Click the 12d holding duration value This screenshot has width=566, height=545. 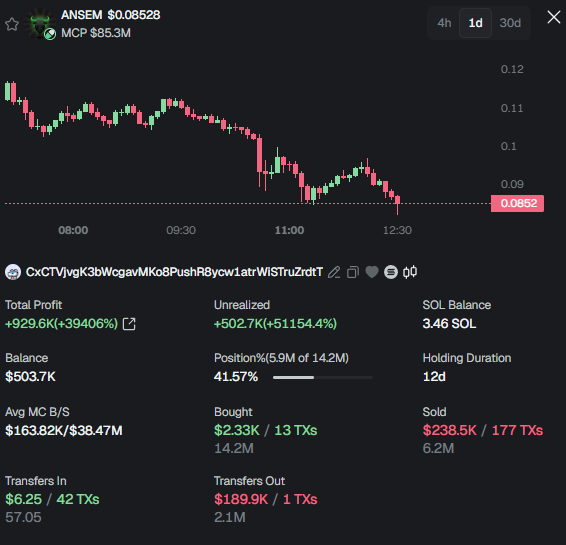click(434, 377)
